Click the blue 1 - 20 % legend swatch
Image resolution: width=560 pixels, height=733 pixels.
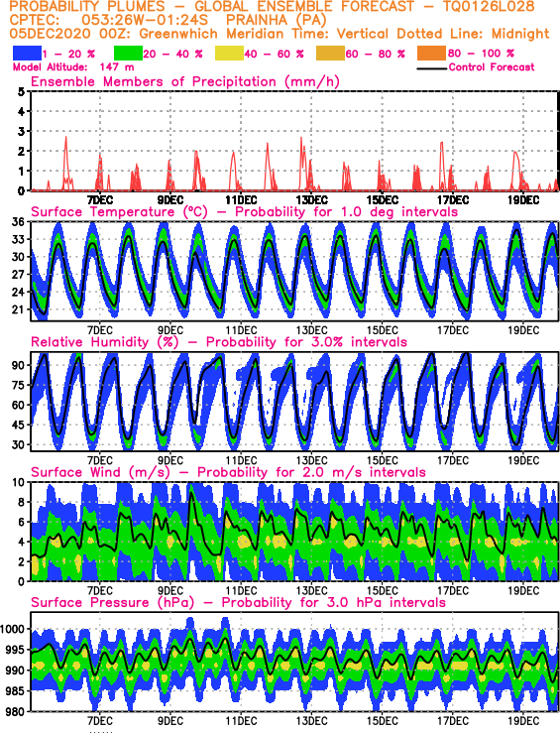click(x=27, y=54)
